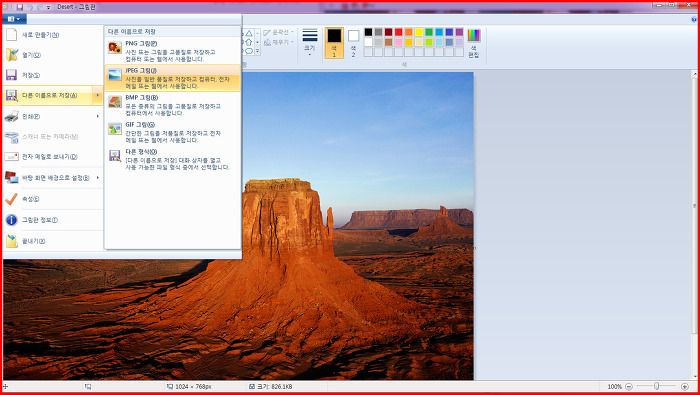Pick the black color swatch
Viewport: 700px width, 395px height.
[x=368, y=32]
